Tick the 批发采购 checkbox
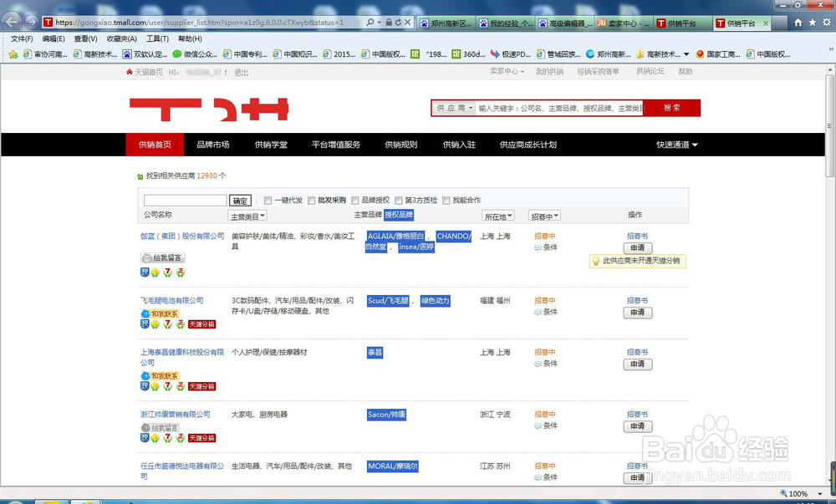Screen dimensions: 836x504 click(311, 201)
